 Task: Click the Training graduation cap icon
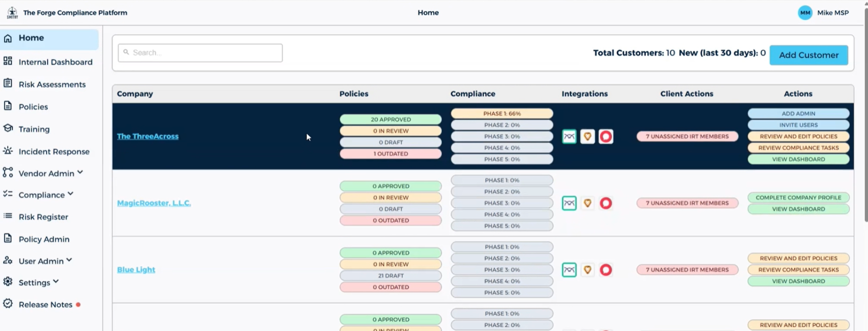(8, 128)
